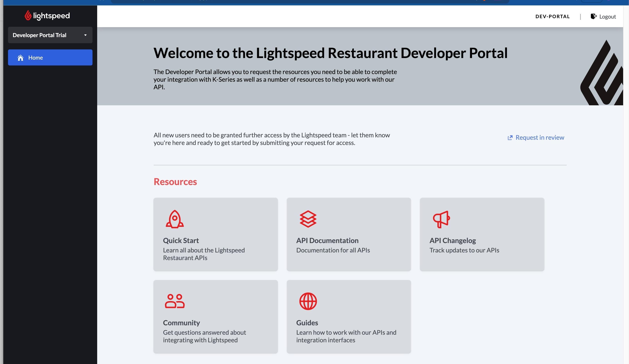Click the Lightspeed flame logo in sidebar
Screen dimensions: 629x364
coord(28,15)
